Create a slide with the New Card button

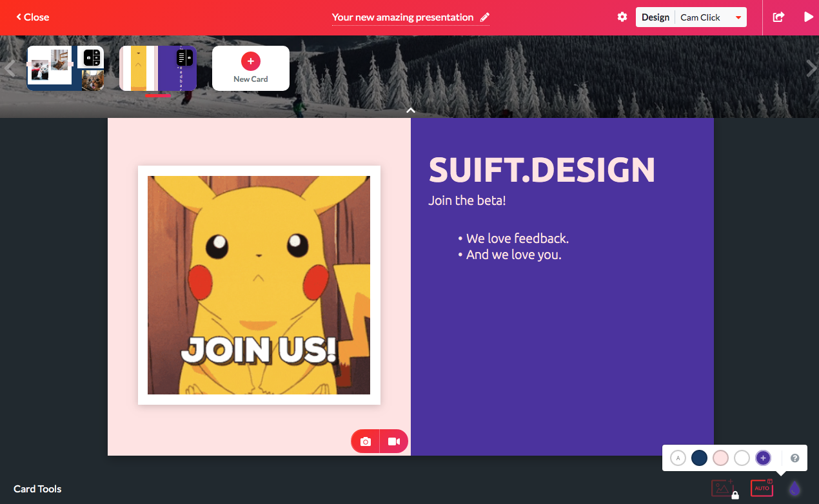click(250, 68)
